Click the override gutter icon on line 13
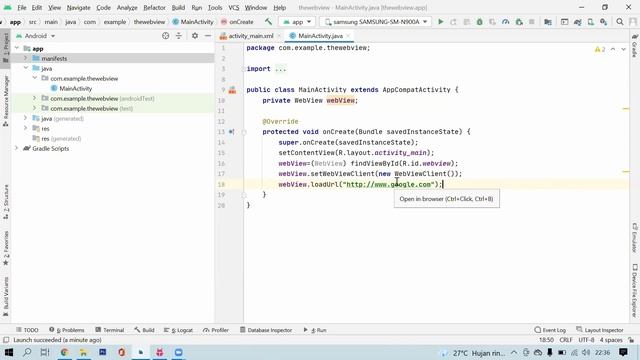This screenshot has width=640, height=360. coord(231,132)
